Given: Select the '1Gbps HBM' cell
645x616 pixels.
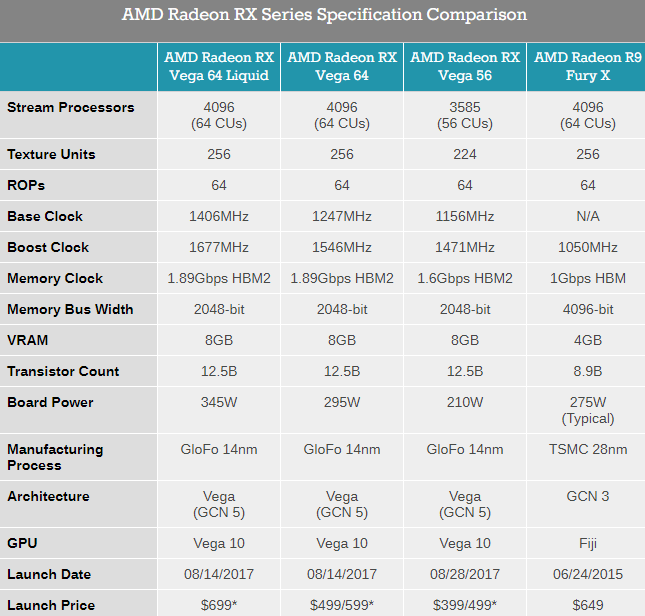Looking at the screenshot, I should tap(588, 278).
